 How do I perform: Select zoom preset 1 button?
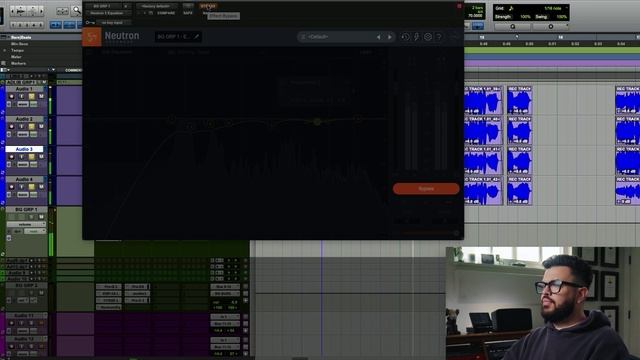coord(13,25)
